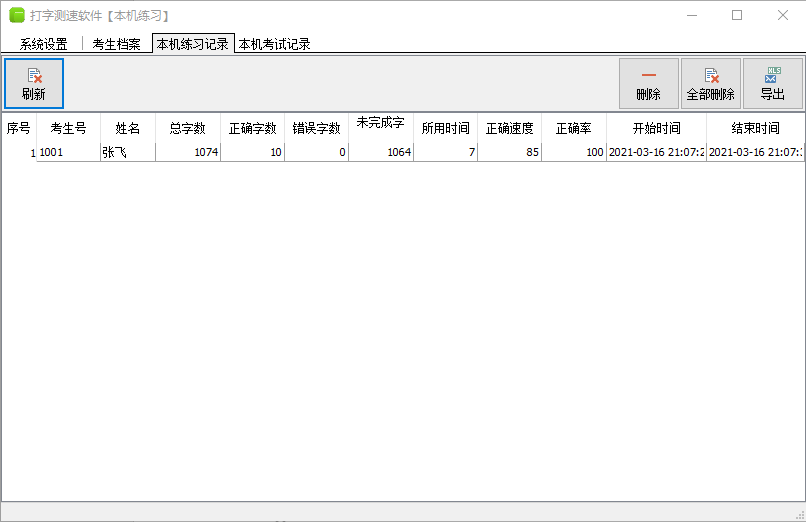Click the 总字数 column header
This screenshot has width=806, height=522.
[x=188, y=128]
